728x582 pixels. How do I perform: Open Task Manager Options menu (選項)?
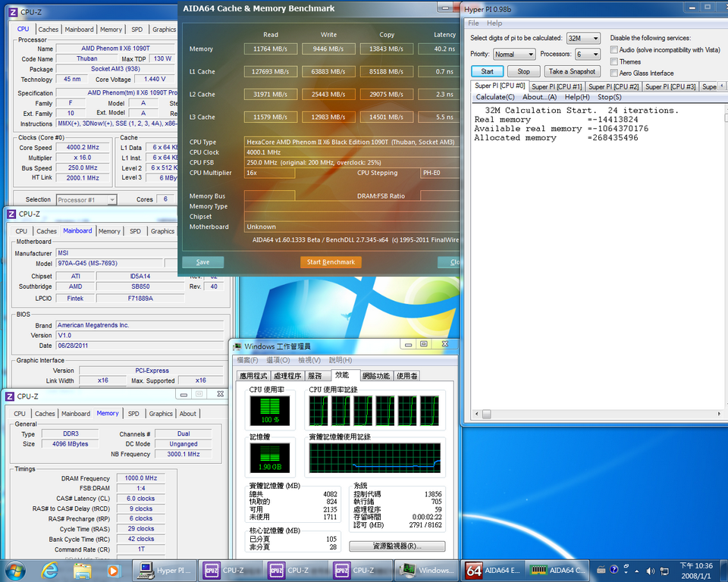tap(278, 360)
